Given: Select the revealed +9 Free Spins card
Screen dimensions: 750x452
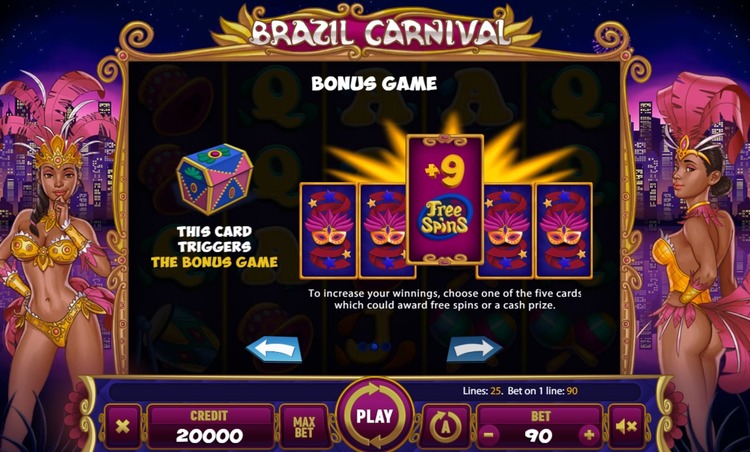Looking at the screenshot, I should [x=445, y=199].
